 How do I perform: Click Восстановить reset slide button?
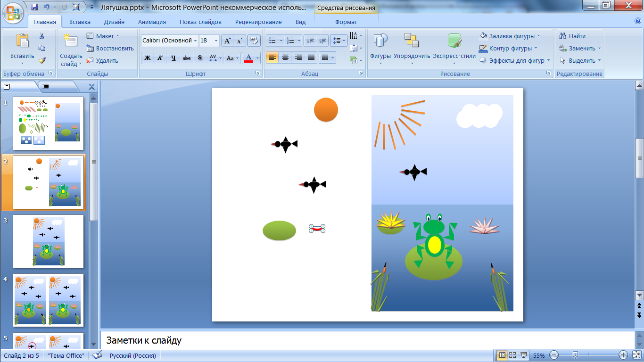click(x=110, y=48)
